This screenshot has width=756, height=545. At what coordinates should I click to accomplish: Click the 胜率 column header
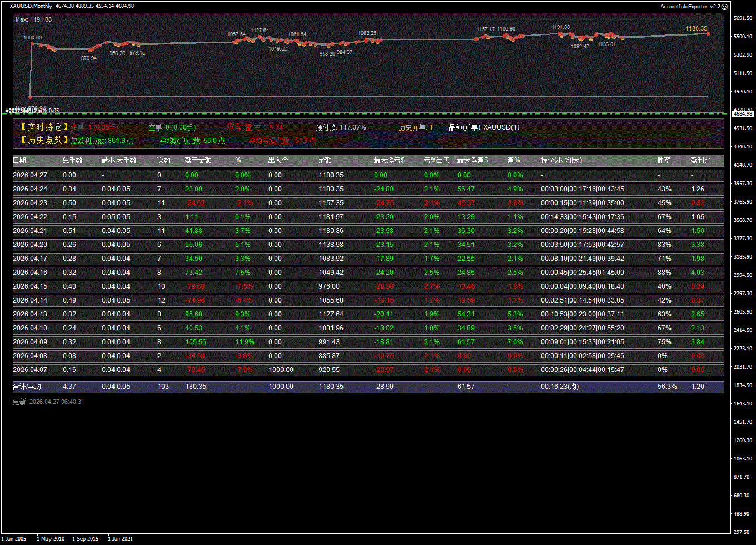tap(664, 161)
